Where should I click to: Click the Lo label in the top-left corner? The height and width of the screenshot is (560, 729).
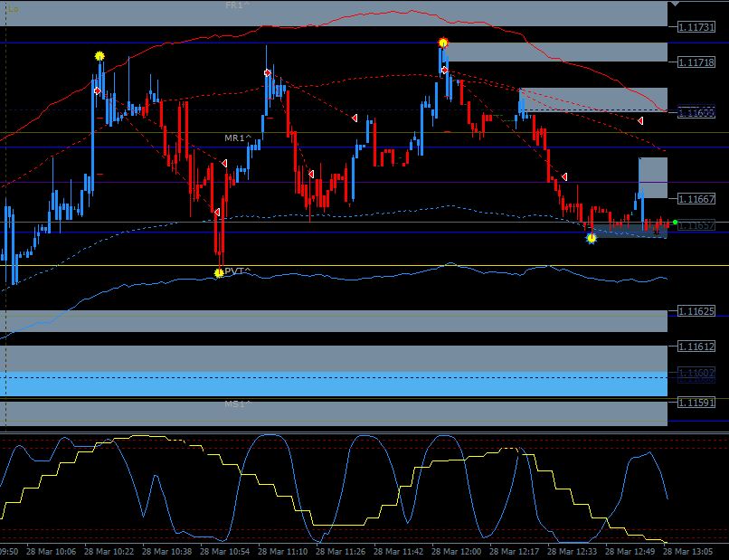[x=13, y=9]
